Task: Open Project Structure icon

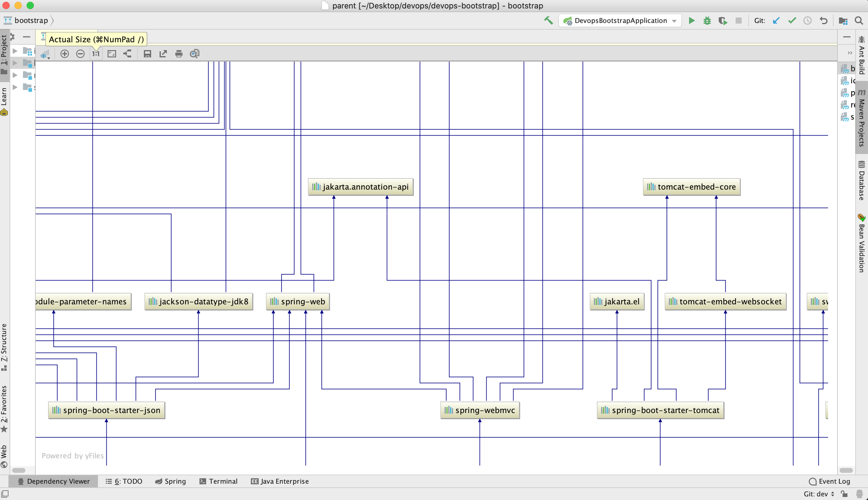Action: tap(843, 21)
